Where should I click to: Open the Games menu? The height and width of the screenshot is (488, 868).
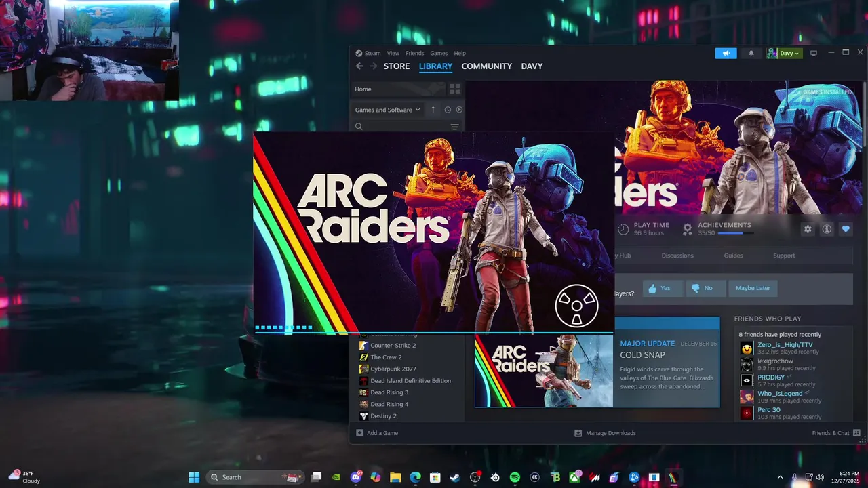click(439, 53)
